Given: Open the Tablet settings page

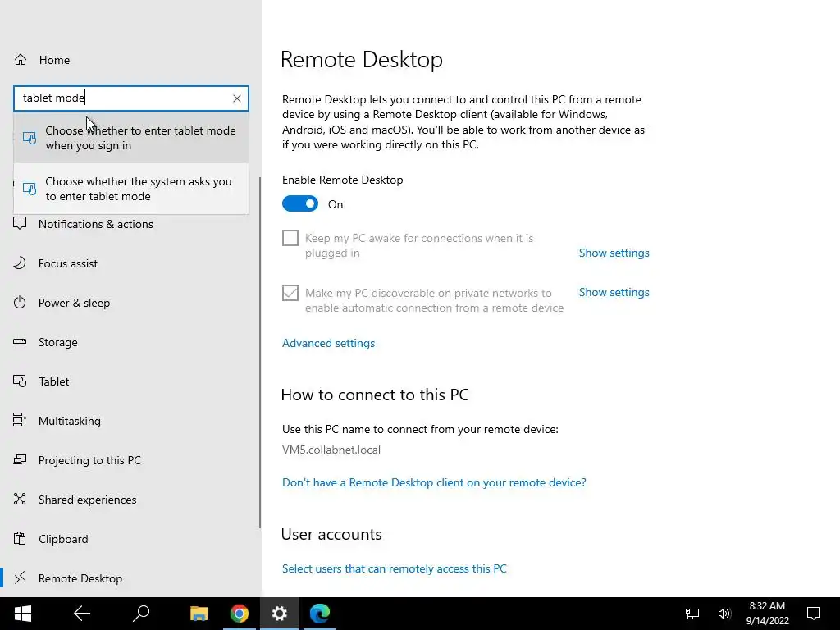Looking at the screenshot, I should [53, 381].
